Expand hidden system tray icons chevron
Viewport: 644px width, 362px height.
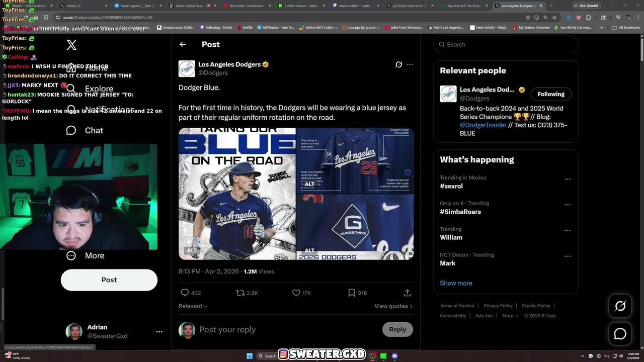tap(583, 356)
